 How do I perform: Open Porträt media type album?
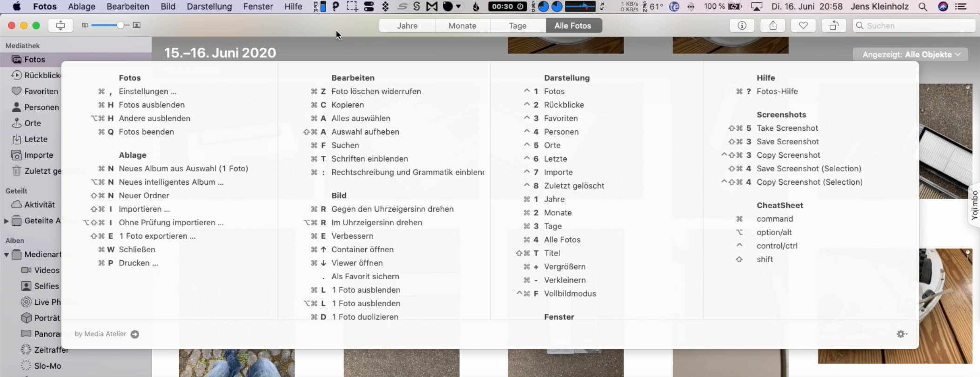[41, 318]
